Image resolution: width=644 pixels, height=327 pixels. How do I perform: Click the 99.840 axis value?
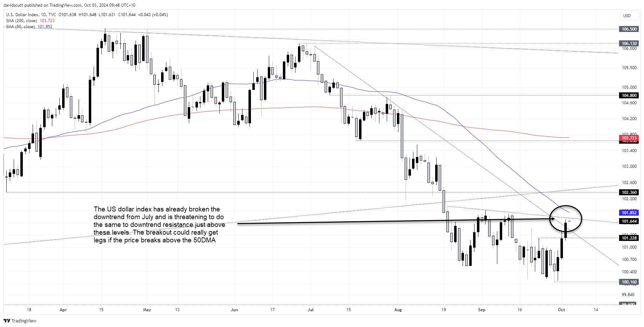[628, 295]
